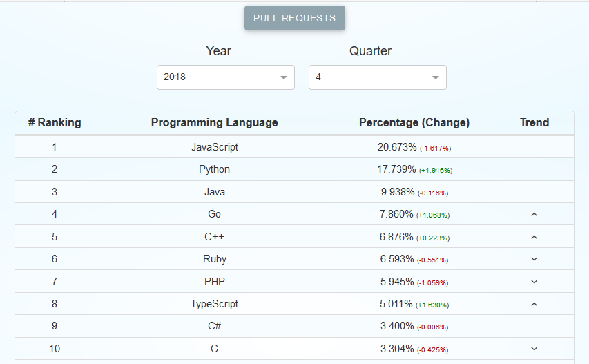This screenshot has height=364, width=589.
Task: Click the Pull Requests button
Action: pyautogui.click(x=295, y=18)
